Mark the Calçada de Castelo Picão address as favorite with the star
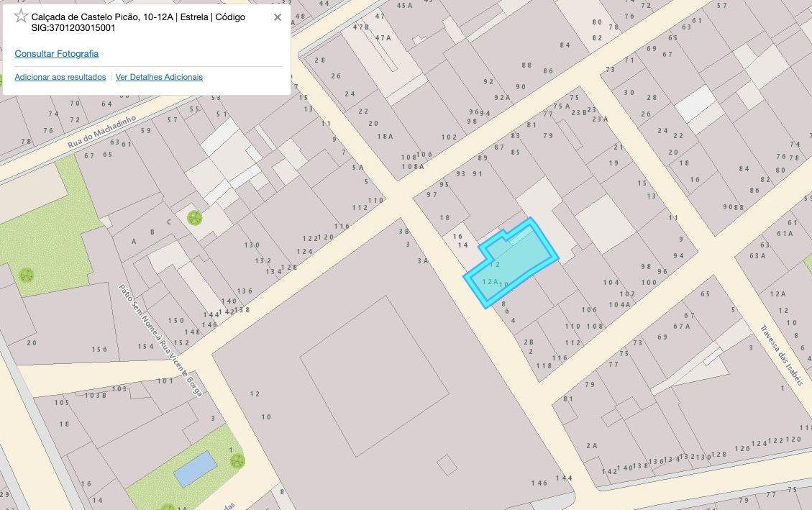The height and width of the screenshot is (510, 812). coord(21,16)
